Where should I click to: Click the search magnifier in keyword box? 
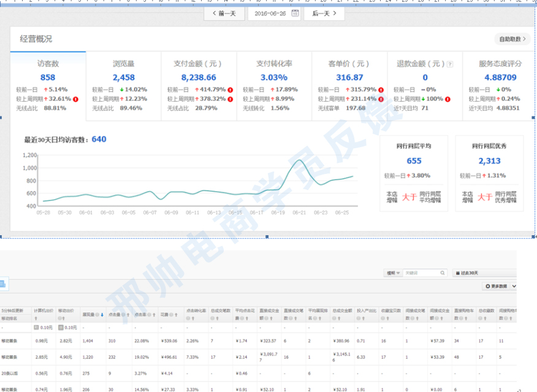click(x=442, y=273)
